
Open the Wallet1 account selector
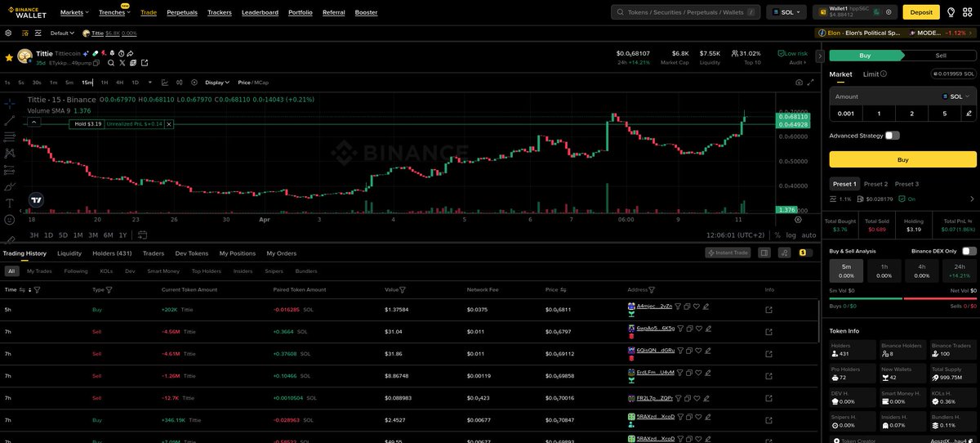point(854,12)
